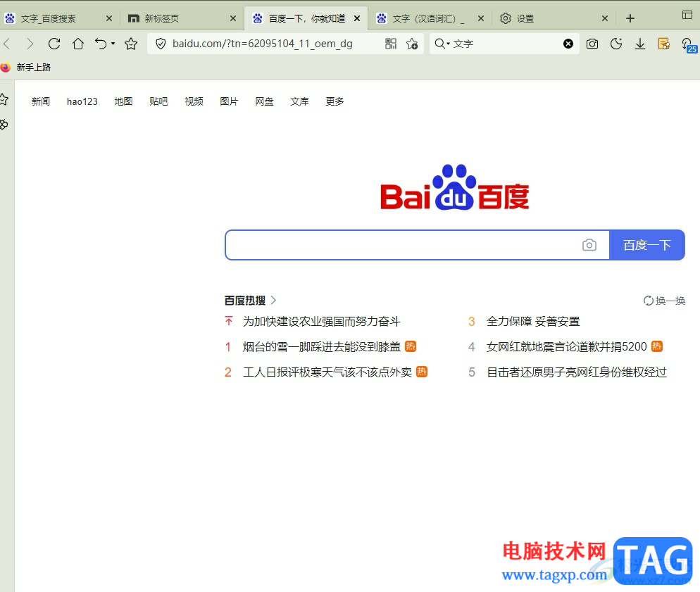This screenshot has width=700, height=592.
Task: Open the home page icon
Action: click(x=78, y=44)
